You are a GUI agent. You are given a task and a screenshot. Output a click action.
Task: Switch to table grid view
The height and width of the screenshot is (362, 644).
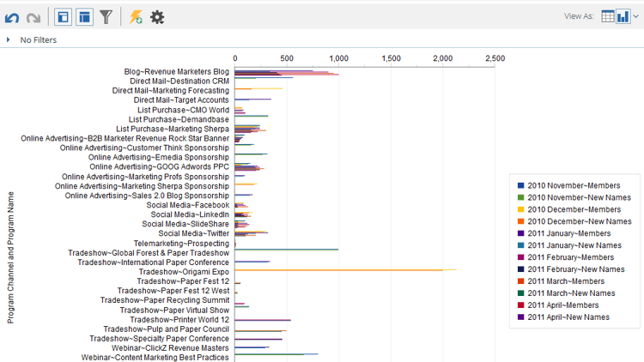607,16
